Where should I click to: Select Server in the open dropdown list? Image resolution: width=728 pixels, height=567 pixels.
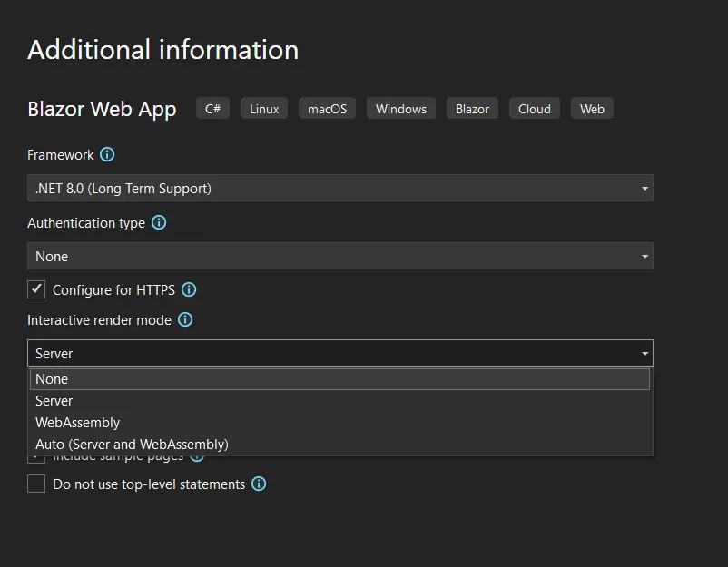click(54, 400)
